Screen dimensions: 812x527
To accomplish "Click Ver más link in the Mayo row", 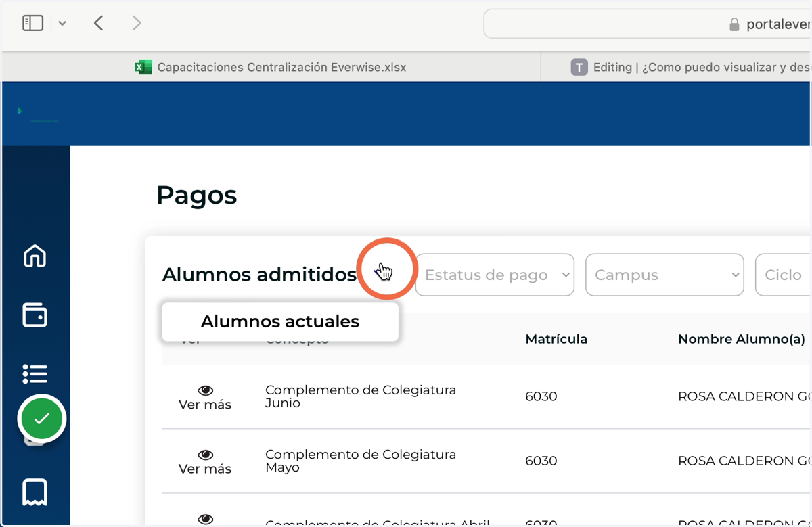I will pyautogui.click(x=205, y=469).
